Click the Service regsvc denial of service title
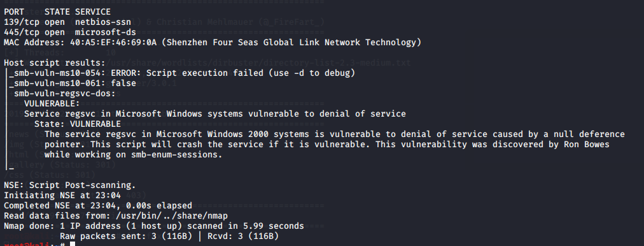 pyautogui.click(x=215, y=114)
